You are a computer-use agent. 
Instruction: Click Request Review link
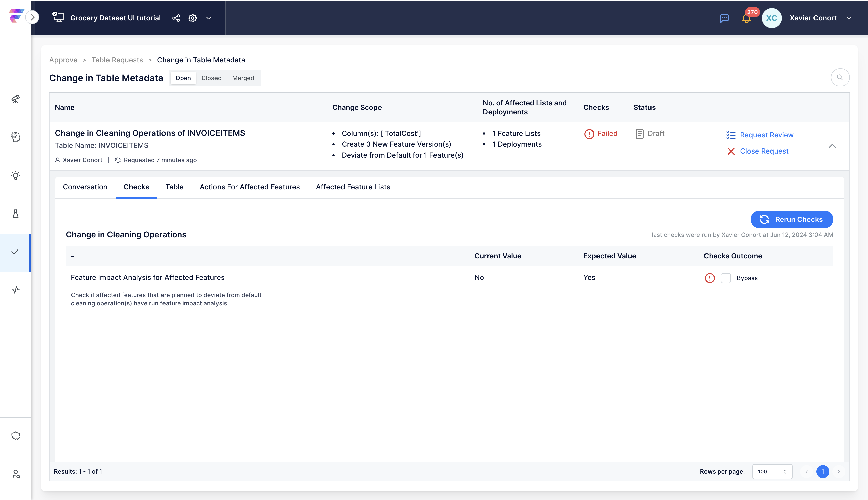pyautogui.click(x=767, y=135)
